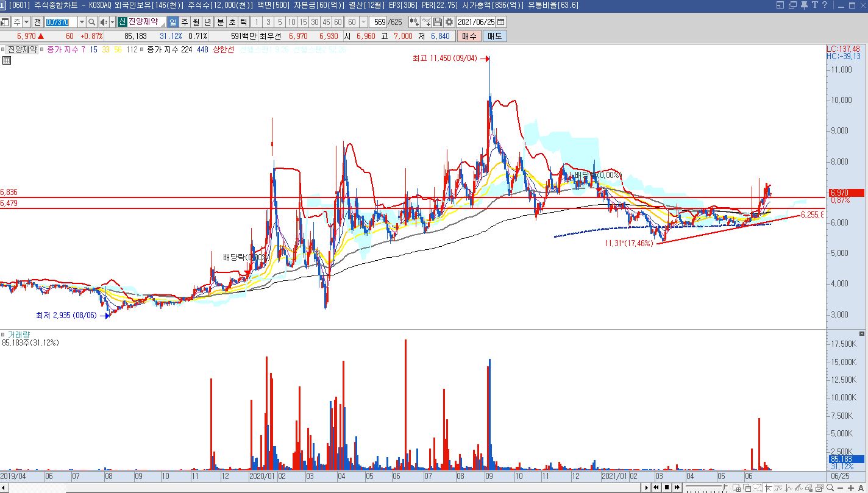The image size is (868, 493).
Task: Select the daily (일) period toggle
Action: pos(173,22)
